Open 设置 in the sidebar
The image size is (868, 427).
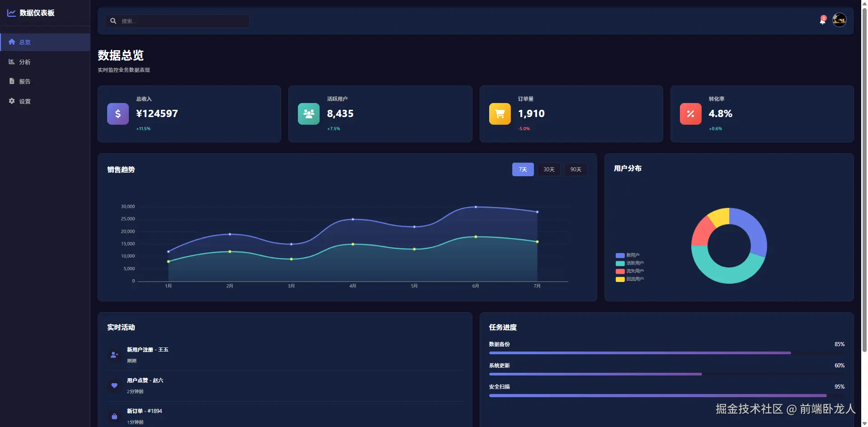pyautogui.click(x=45, y=101)
